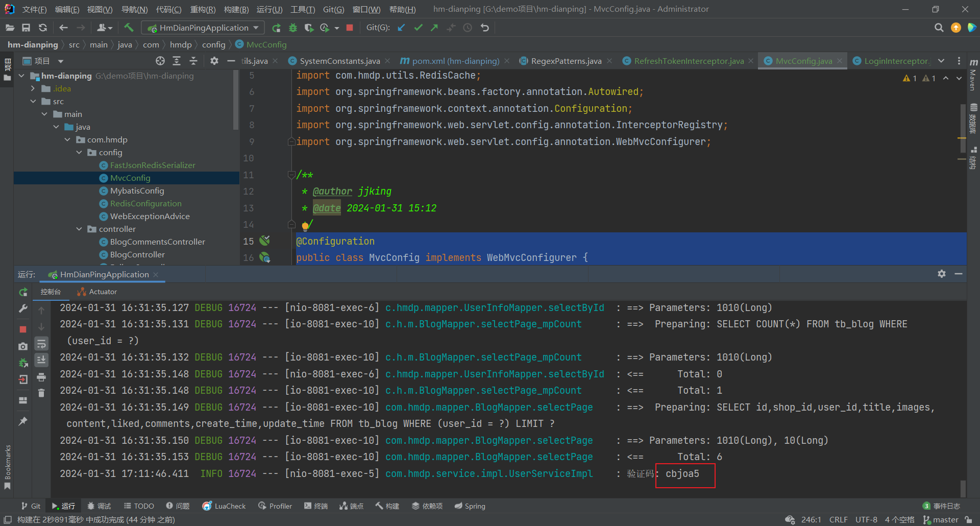The image size is (980, 526).
Task: Open the Actuator tab in Run panel
Action: 97,292
